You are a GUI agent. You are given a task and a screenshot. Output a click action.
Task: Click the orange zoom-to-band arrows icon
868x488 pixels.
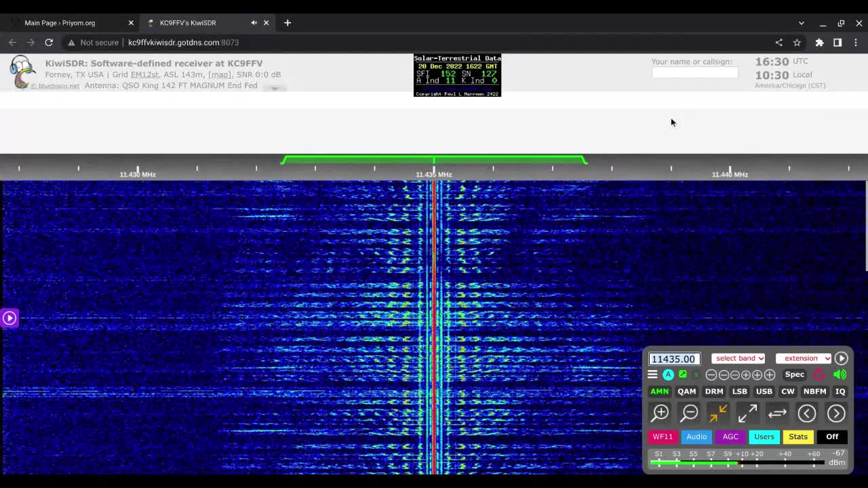(718, 413)
